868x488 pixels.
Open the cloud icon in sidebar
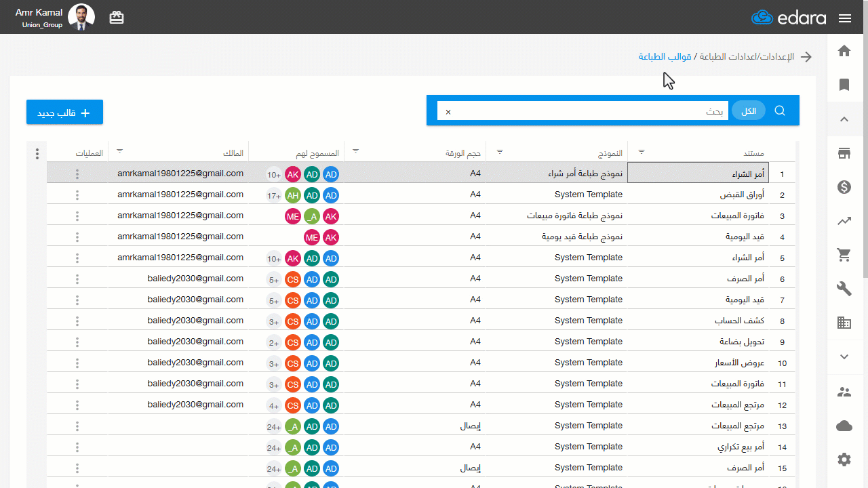point(844,426)
